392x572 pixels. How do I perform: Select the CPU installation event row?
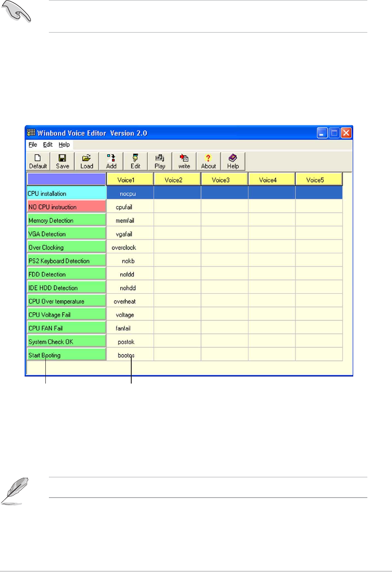pos(67,193)
